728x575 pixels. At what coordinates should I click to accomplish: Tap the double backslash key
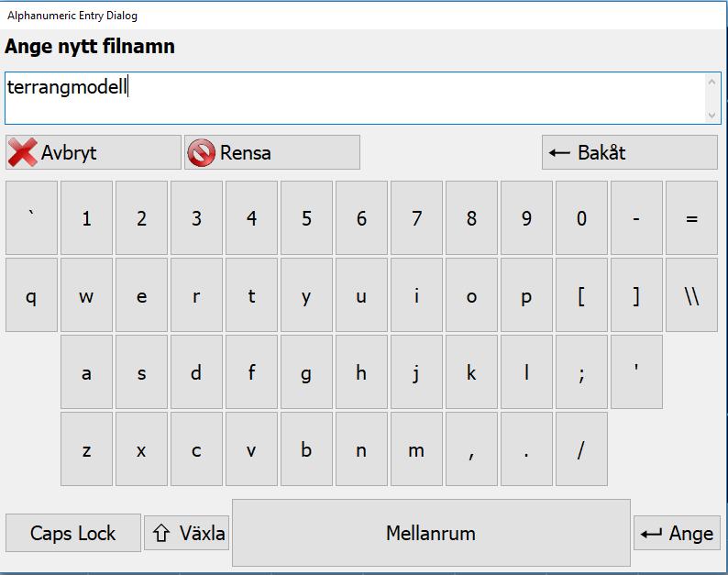[692, 295]
